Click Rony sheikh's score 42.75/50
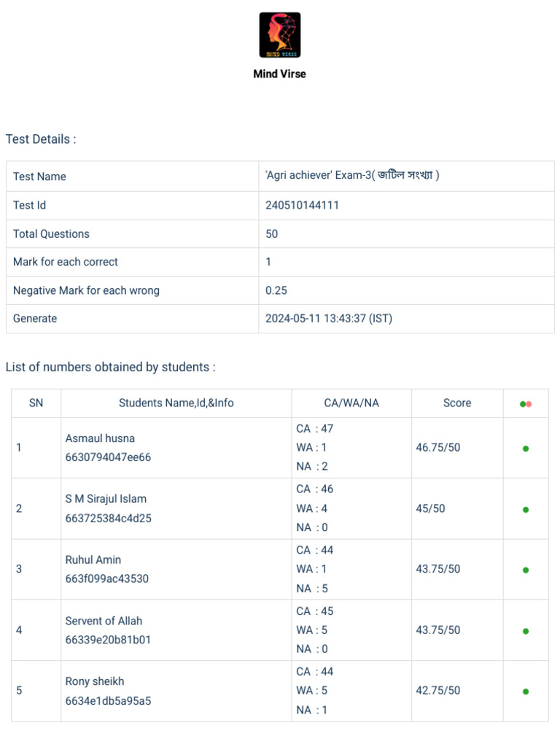The width and height of the screenshot is (560, 747). (x=438, y=690)
